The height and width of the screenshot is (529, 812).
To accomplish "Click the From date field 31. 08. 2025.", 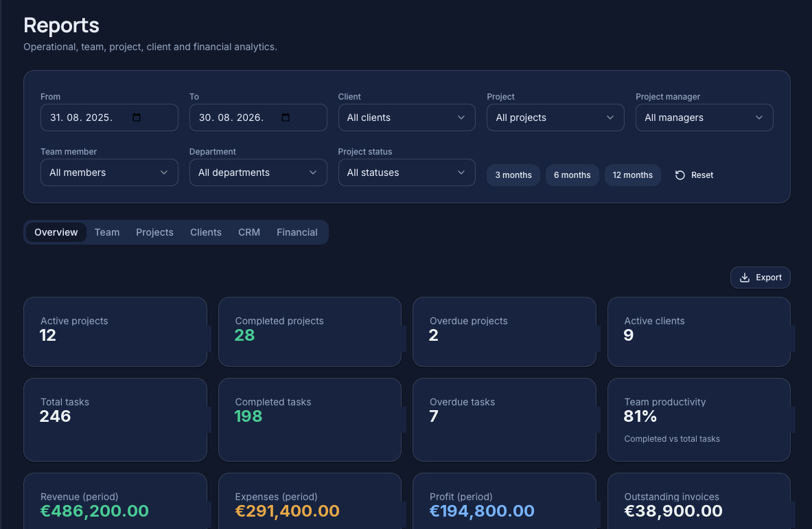I will 109,117.
